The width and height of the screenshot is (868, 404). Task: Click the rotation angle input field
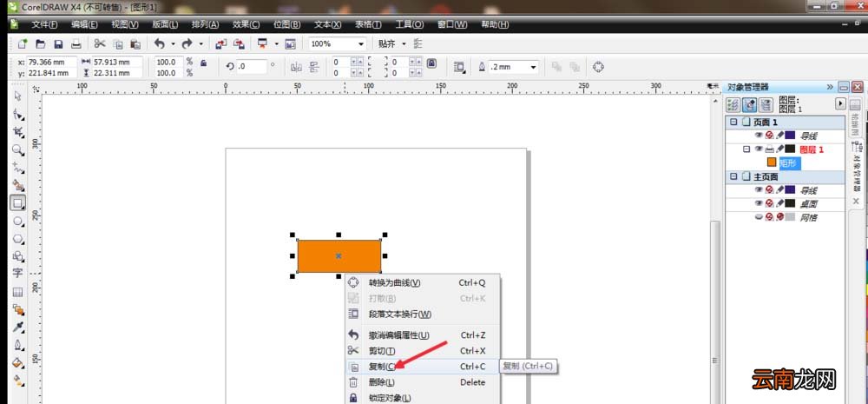pyautogui.click(x=252, y=67)
